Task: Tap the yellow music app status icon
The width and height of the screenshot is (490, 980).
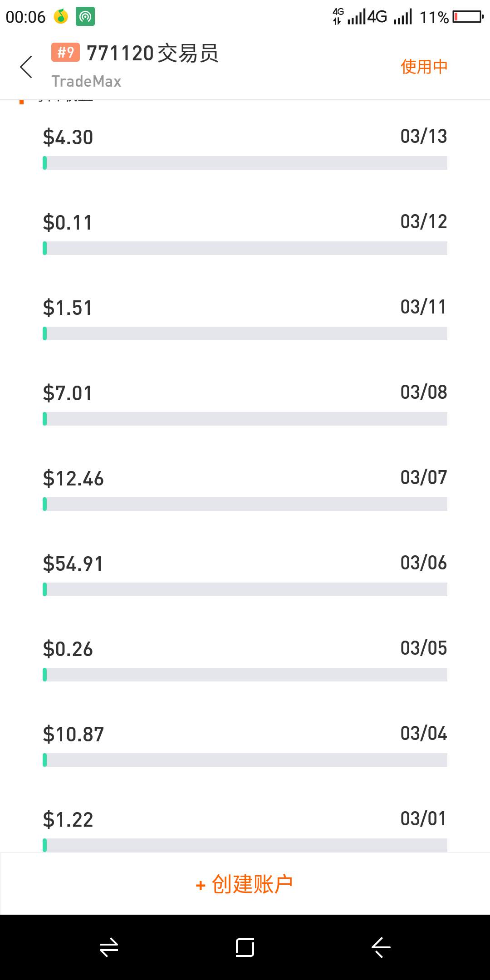Action: 61,17
